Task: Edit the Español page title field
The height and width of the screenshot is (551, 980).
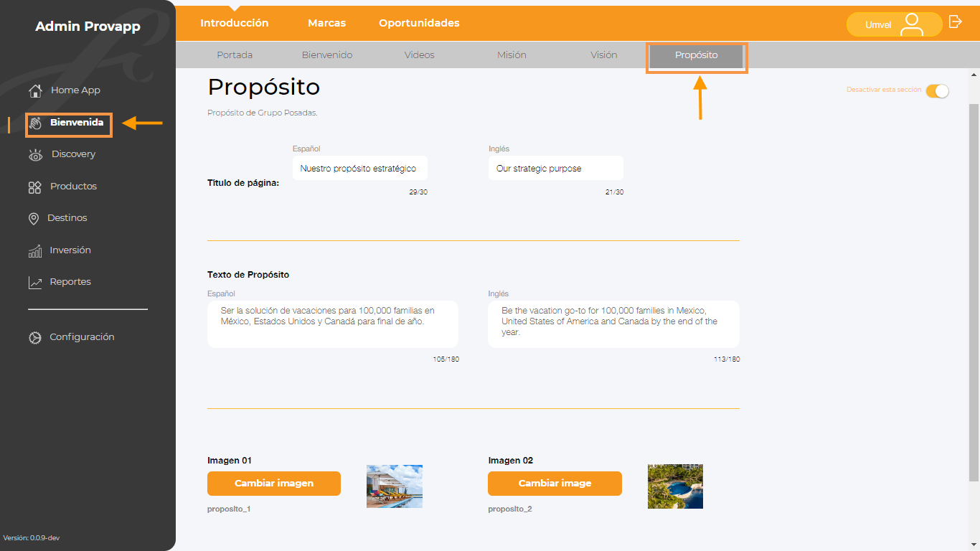Action: pos(360,169)
